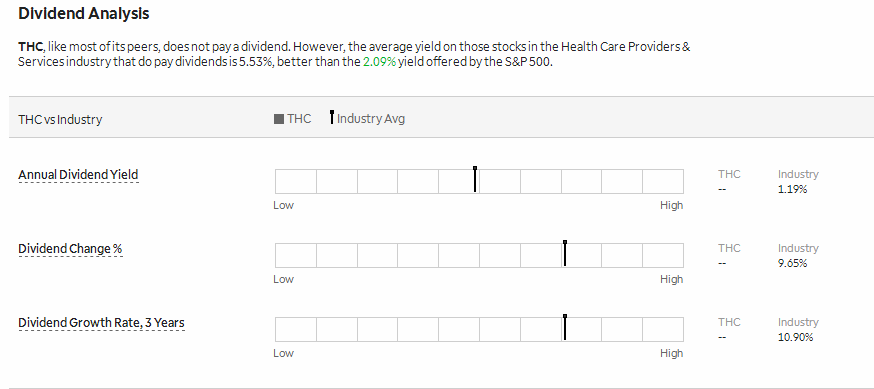874x389 pixels.
Task: Click the 9.65% industry dividend change value
Action: click(793, 264)
